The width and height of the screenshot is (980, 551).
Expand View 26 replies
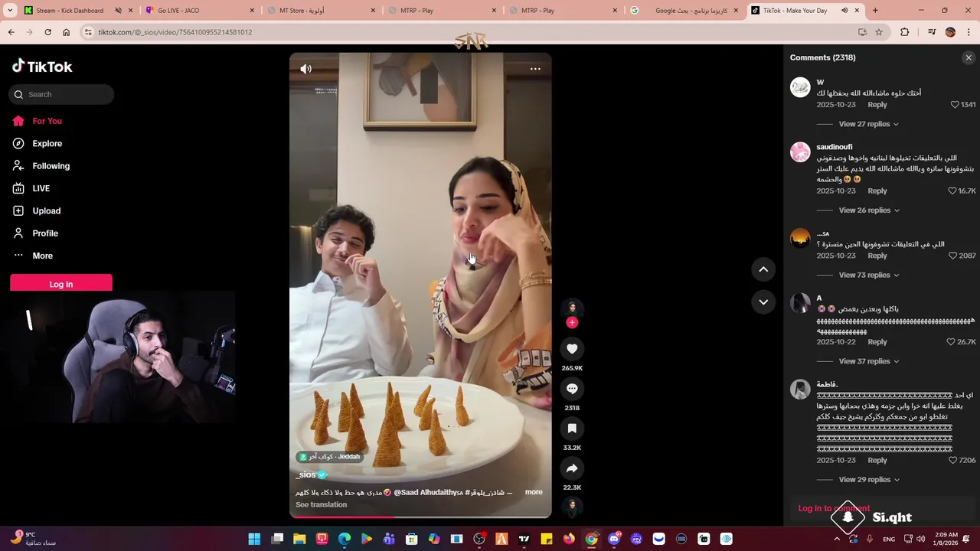pyautogui.click(x=868, y=210)
